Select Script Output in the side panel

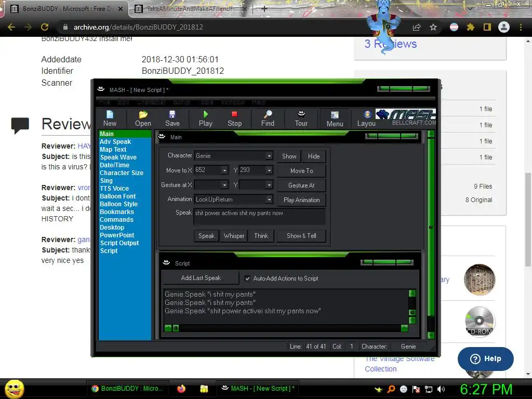(x=119, y=243)
